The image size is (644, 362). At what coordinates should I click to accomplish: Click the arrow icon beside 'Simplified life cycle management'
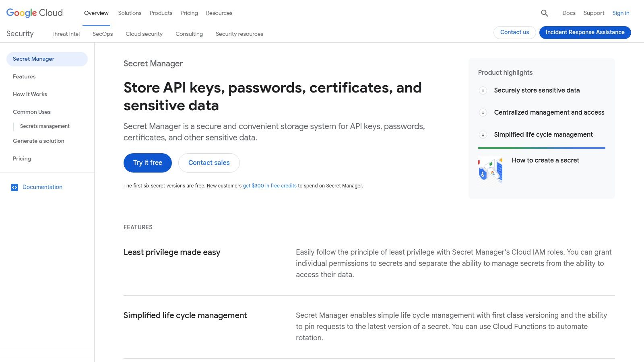483,135
